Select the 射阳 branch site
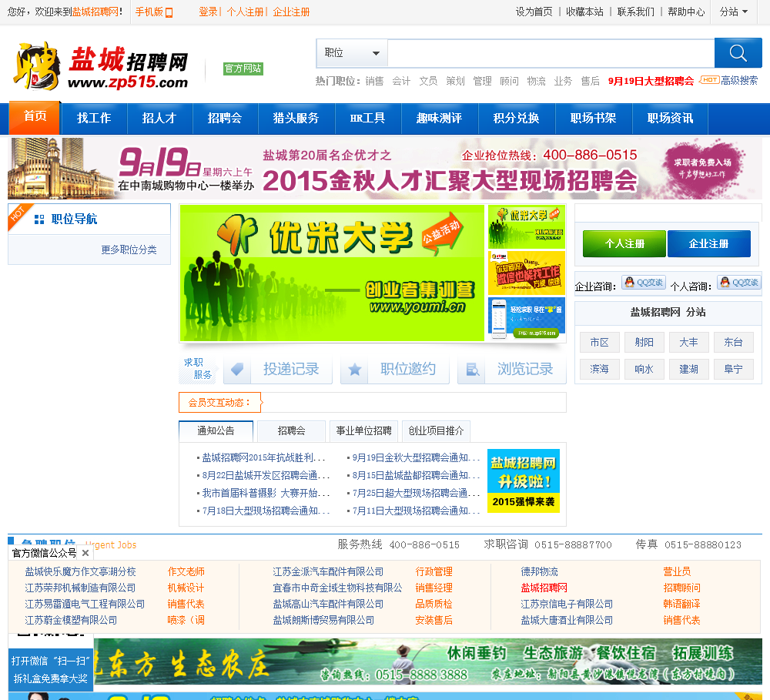Viewport: 770px width, 700px height. coord(644,343)
